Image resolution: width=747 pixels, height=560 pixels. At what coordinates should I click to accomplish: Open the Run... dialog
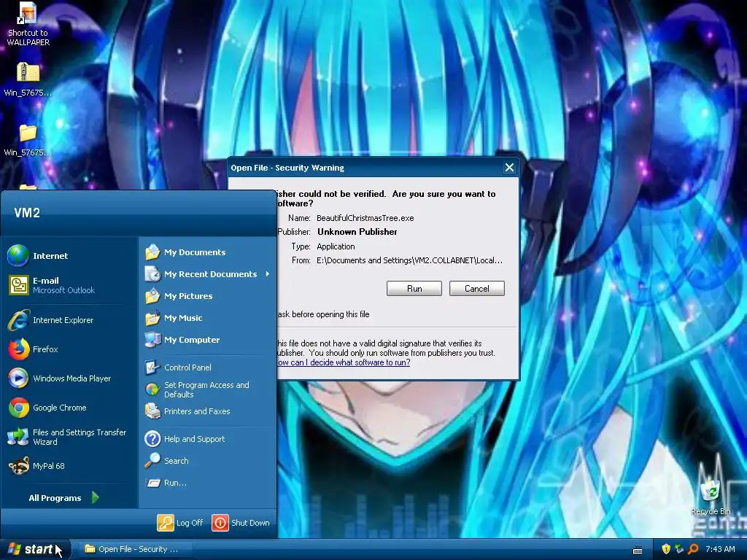175,483
